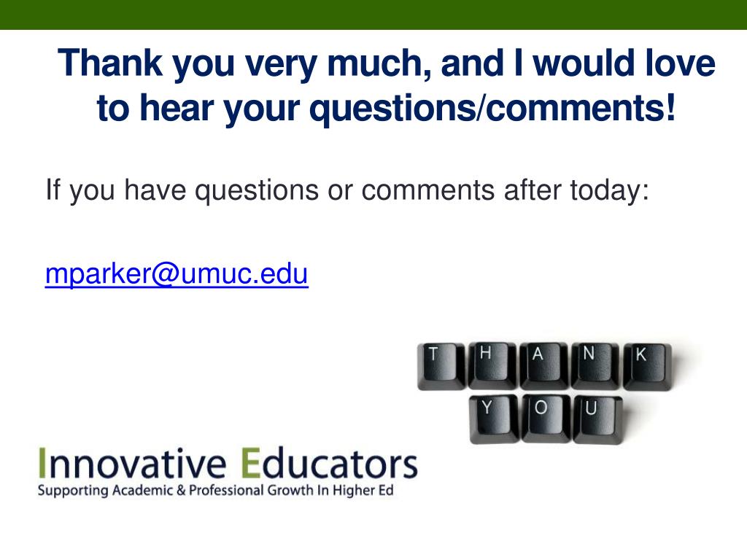Viewport: 747px width, 560px height.
Task: Click the 'to hear your questions/comments!' title line
Action: [387, 108]
